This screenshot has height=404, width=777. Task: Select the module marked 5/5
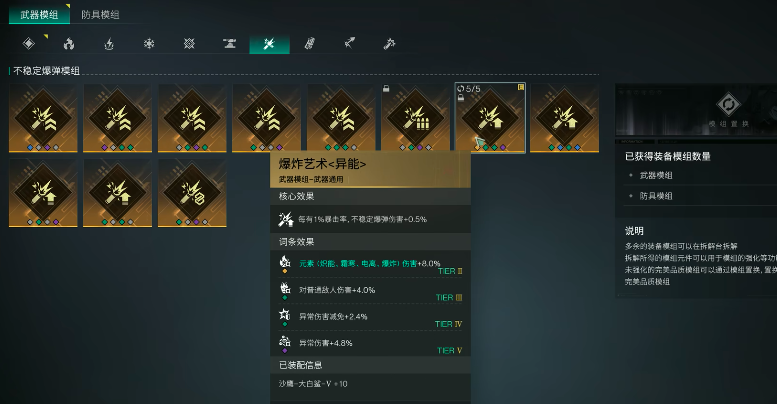(490, 118)
